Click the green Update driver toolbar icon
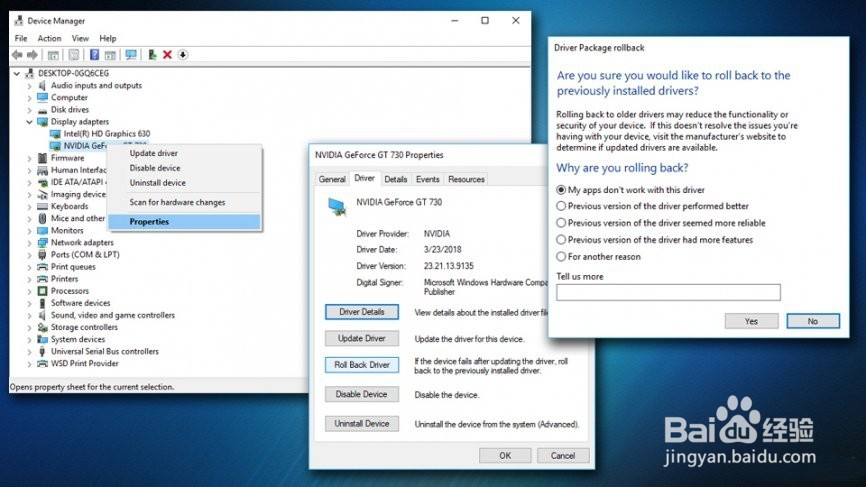 (x=152, y=55)
